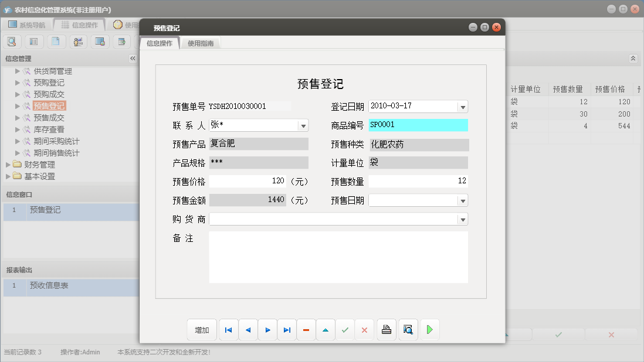This screenshot has height=362, width=644.
Task: Open the 购货商 buyer dropdown list
Action: (463, 219)
